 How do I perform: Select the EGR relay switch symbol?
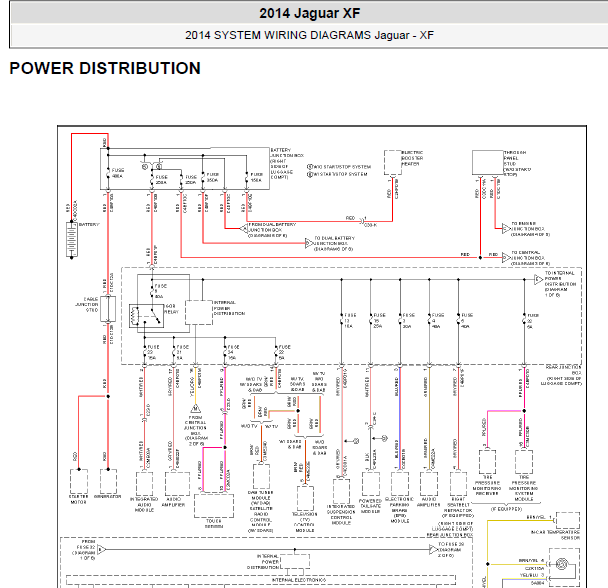coord(146,316)
